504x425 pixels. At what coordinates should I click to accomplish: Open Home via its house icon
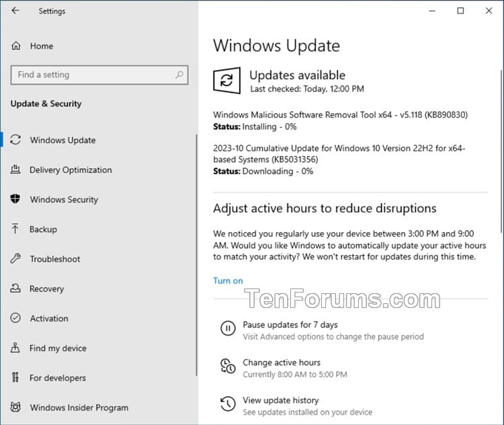point(15,46)
